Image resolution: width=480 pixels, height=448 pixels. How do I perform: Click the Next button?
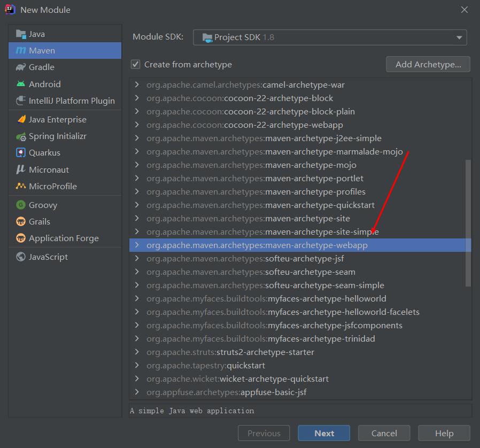(x=324, y=433)
